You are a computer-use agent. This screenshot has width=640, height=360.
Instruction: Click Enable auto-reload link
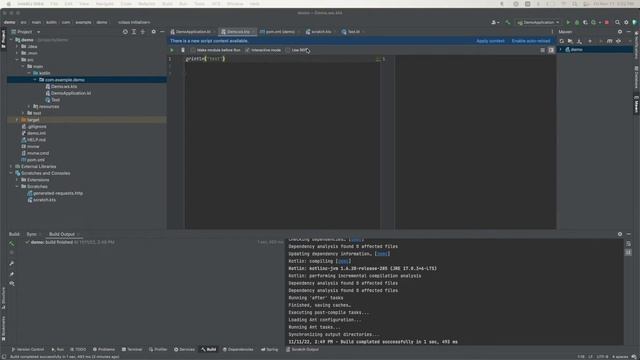click(531, 41)
